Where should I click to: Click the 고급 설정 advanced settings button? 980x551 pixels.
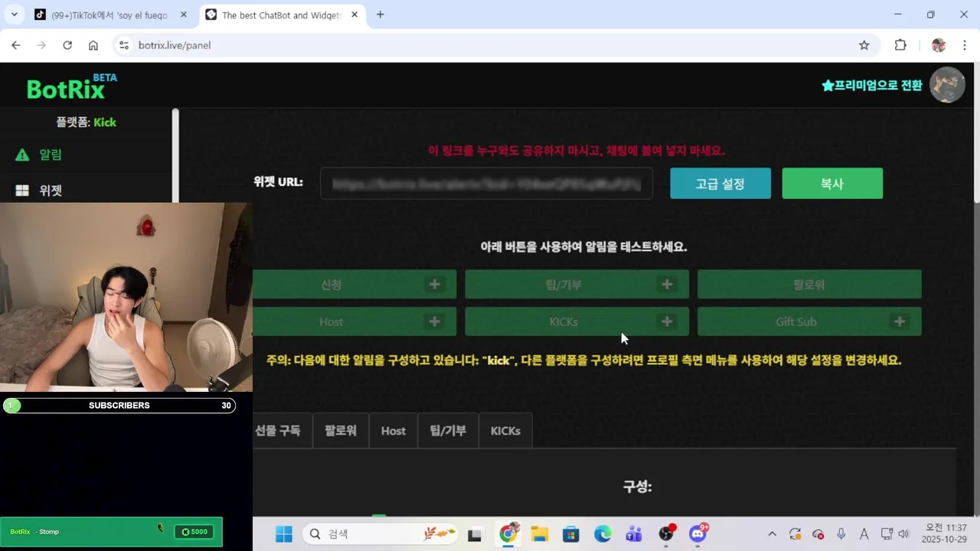click(x=720, y=184)
